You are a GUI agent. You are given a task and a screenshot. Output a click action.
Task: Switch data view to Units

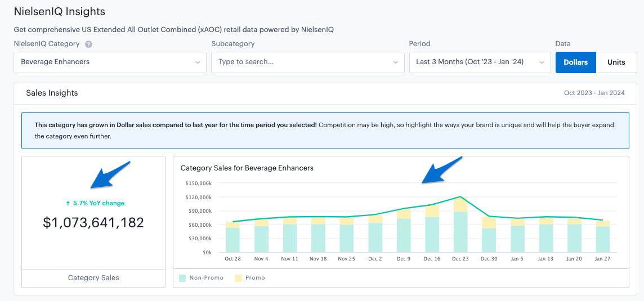click(616, 62)
